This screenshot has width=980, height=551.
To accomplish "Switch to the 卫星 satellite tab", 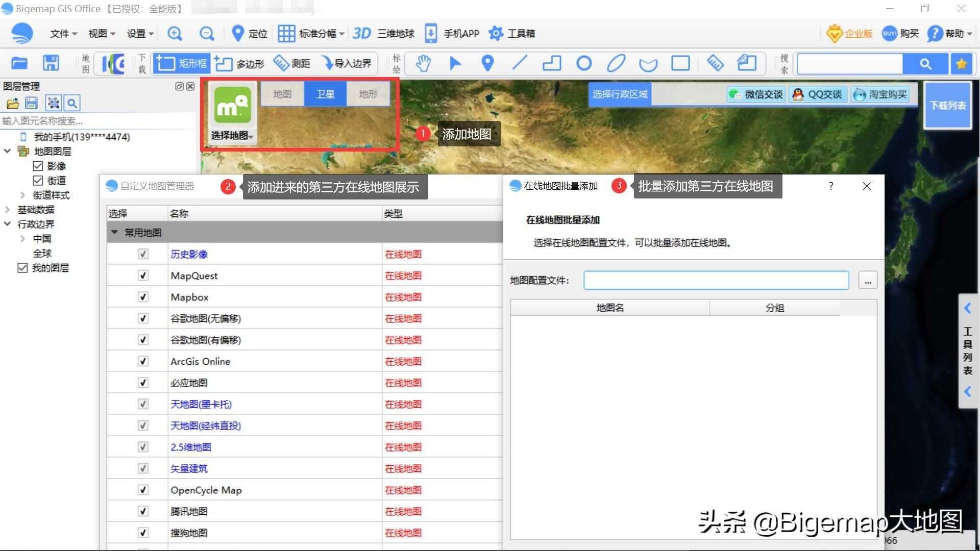I will click(x=325, y=93).
